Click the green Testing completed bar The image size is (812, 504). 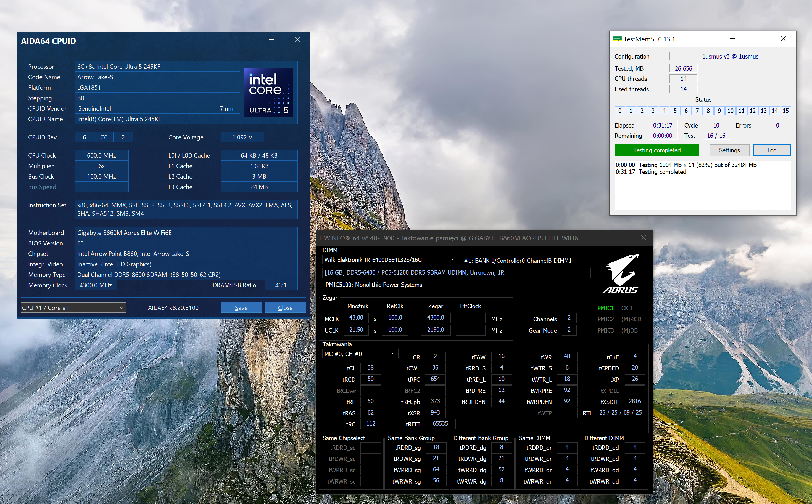click(x=656, y=150)
